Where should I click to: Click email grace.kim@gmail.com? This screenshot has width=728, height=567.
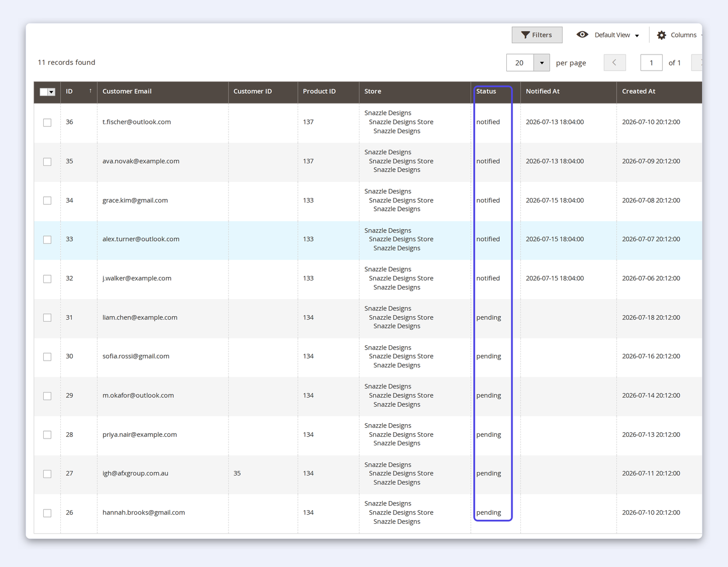pyautogui.click(x=135, y=201)
